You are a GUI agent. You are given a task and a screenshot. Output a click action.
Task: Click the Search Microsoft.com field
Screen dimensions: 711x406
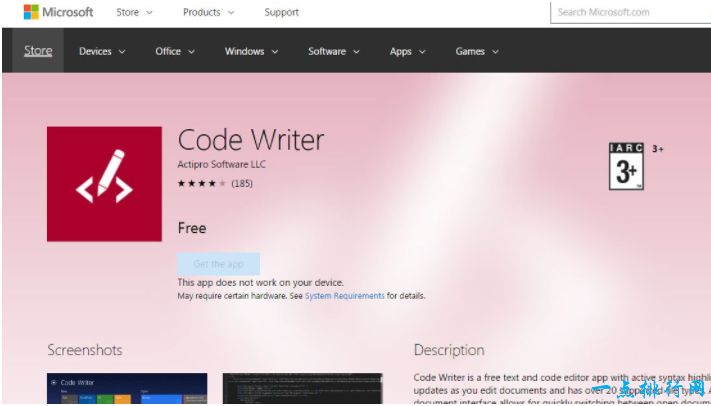[x=630, y=12]
